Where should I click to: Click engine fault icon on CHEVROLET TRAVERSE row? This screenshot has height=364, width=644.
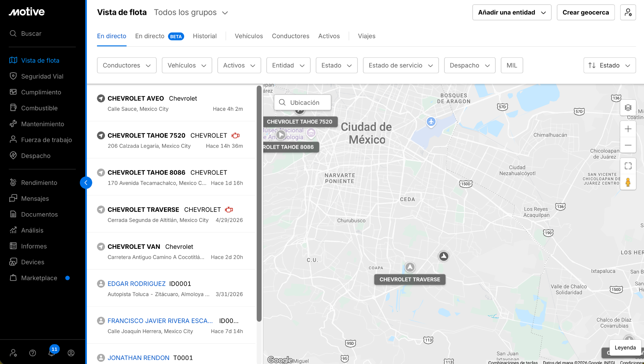pos(229,210)
